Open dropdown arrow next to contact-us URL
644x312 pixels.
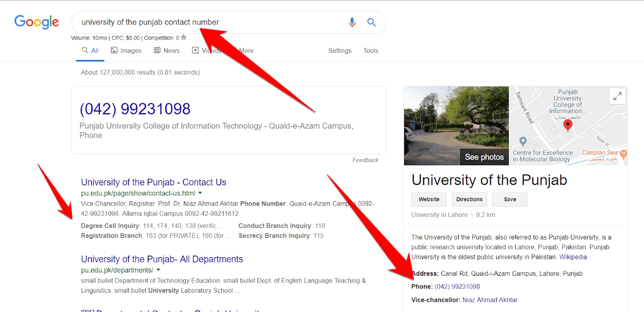200,193
